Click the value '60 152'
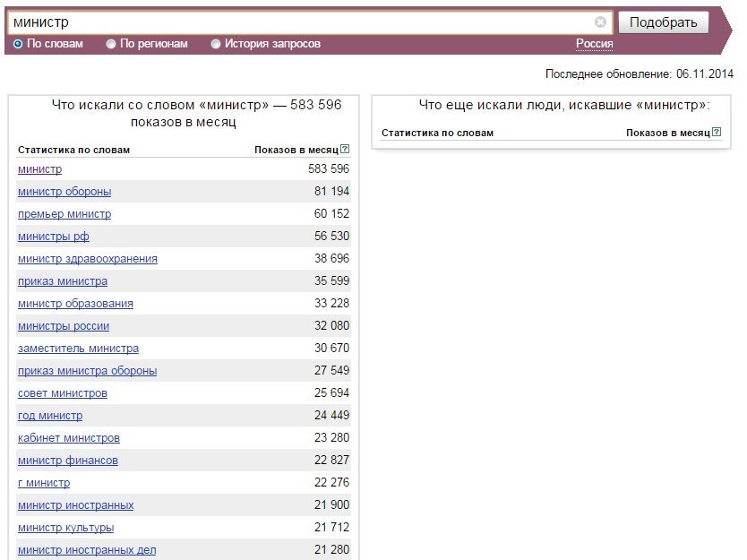747x560 pixels. click(x=331, y=213)
